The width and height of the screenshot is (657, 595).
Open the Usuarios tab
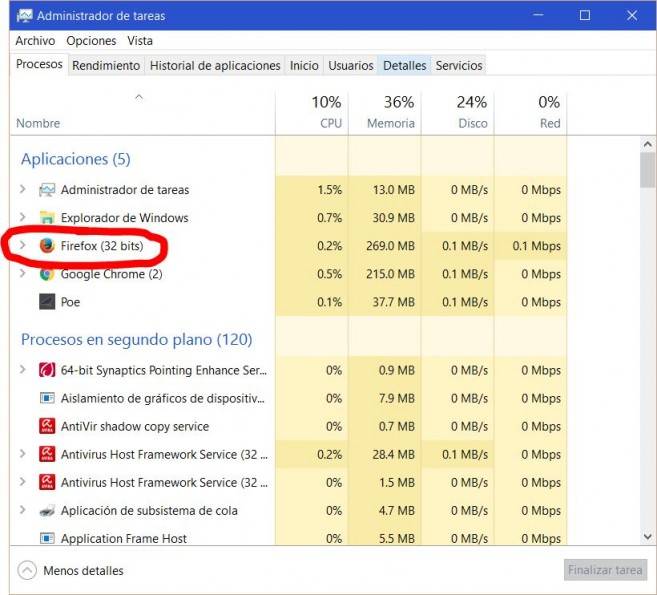tap(351, 65)
